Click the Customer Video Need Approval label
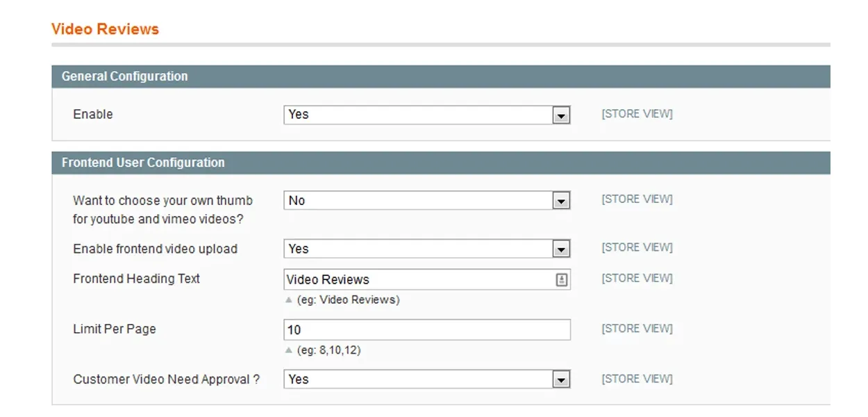 coord(166,379)
